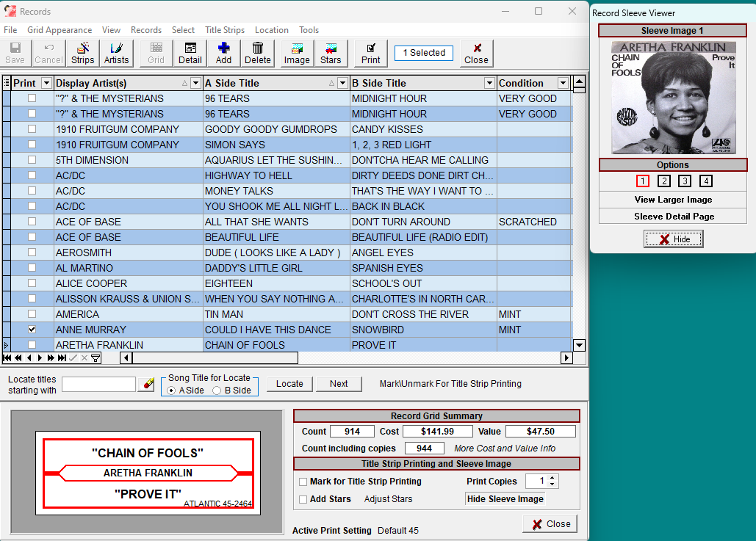
Task: Open the Title Strips menu
Action: pos(225,30)
